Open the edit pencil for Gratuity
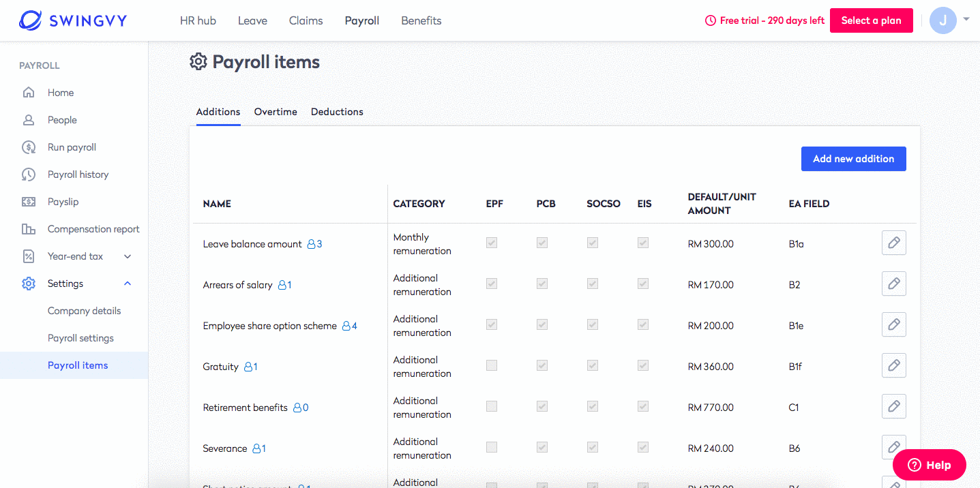980x488 pixels. coord(894,365)
